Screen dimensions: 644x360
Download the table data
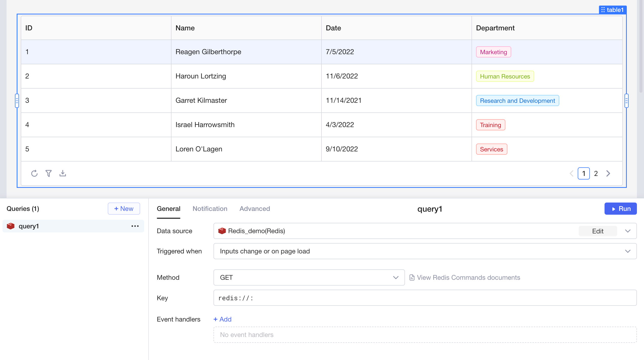[63, 173]
